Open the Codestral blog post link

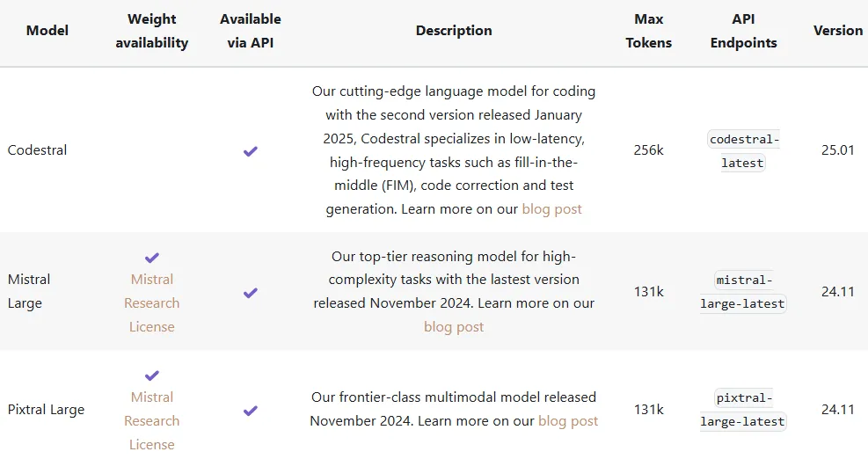[551, 209]
